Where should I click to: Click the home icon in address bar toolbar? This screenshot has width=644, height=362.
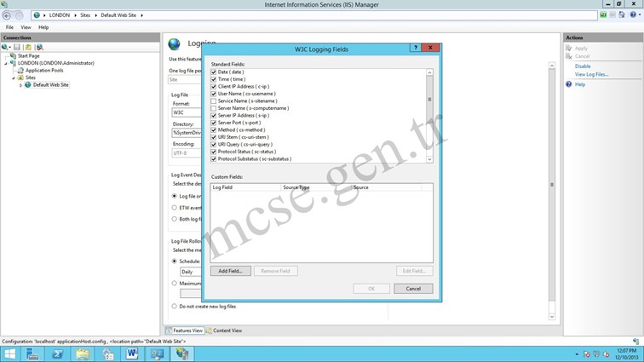[x=621, y=14]
